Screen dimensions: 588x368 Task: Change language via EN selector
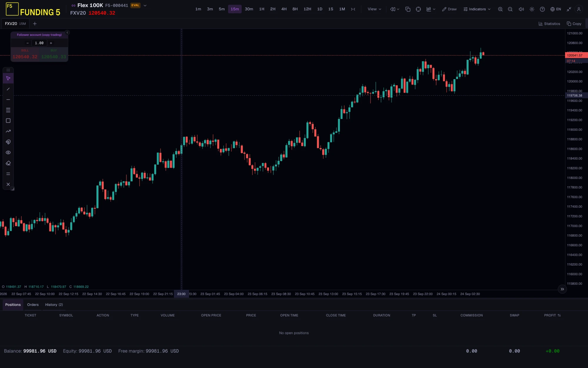tap(556, 9)
